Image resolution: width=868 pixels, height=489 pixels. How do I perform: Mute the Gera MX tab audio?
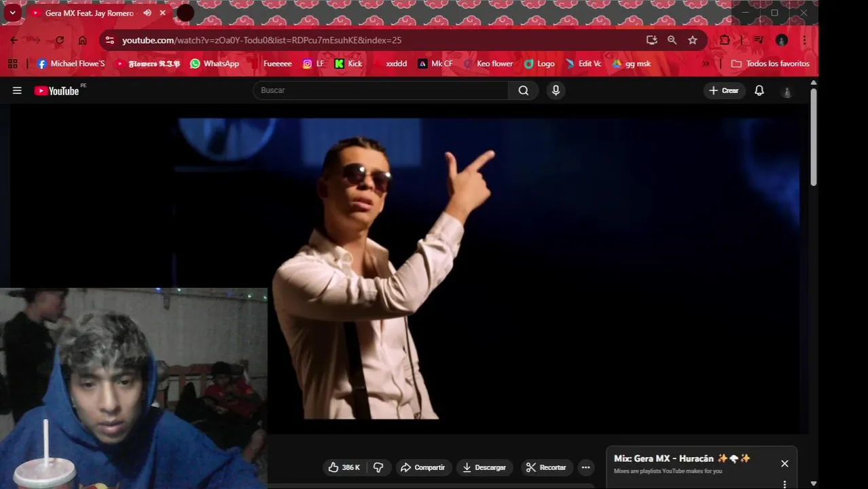click(x=147, y=13)
